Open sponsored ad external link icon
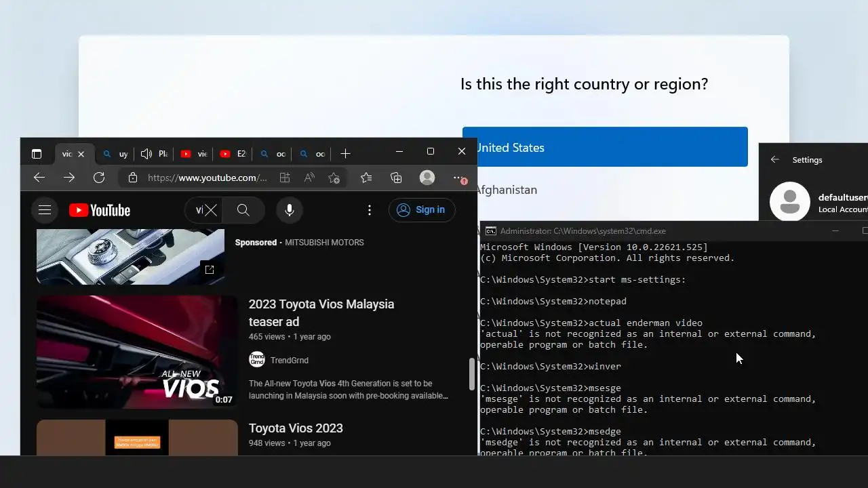868x488 pixels. (x=210, y=270)
